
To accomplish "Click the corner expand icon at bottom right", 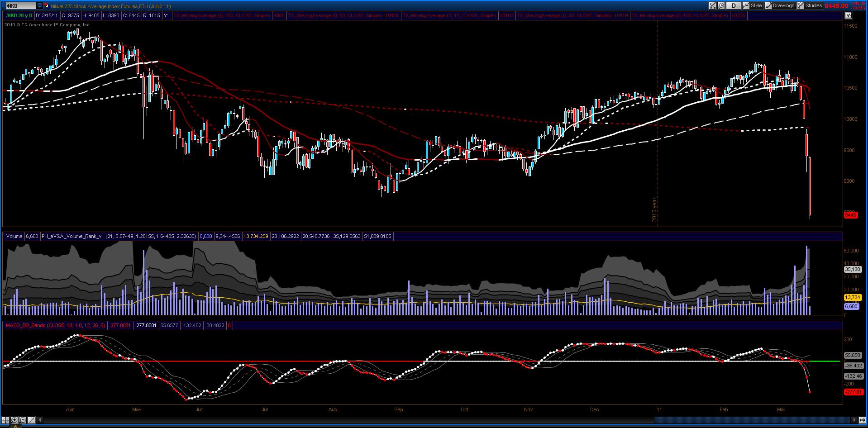I will click(x=862, y=419).
